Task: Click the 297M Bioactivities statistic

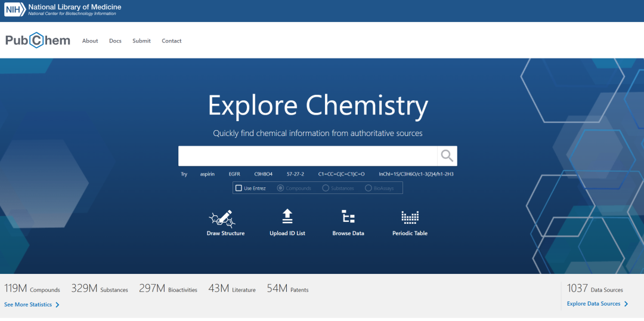Action: tap(168, 289)
